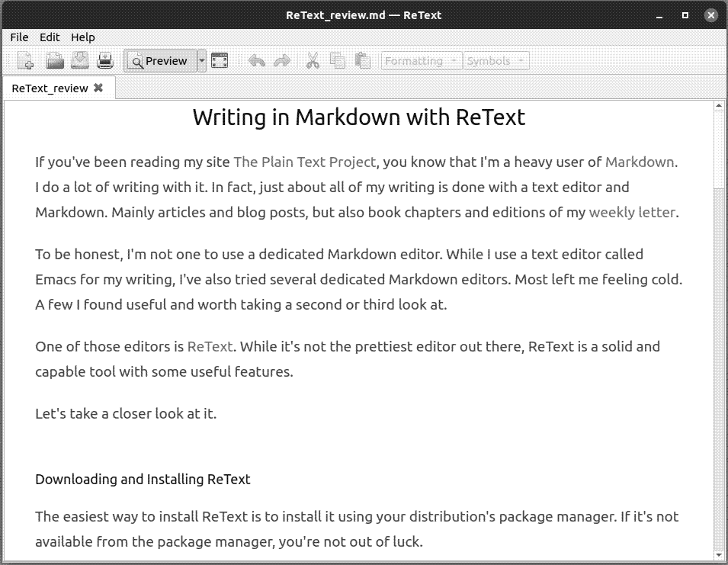Open the File menu
The width and height of the screenshot is (728, 565).
[19, 37]
